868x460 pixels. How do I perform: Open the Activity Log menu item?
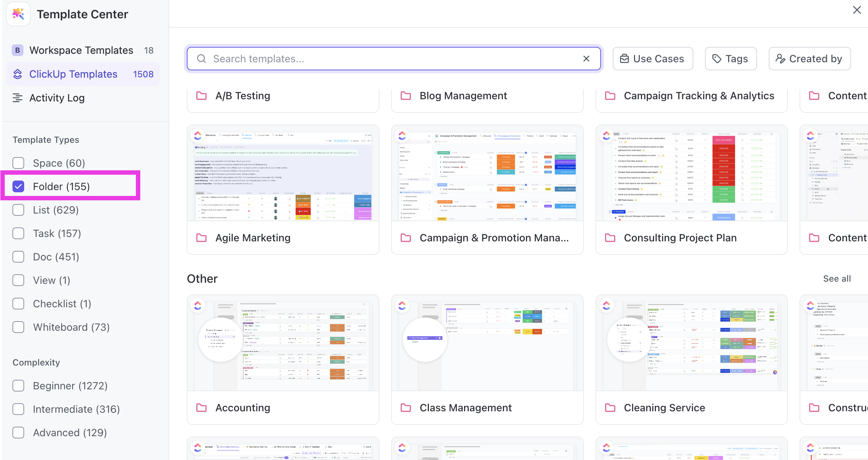coord(57,98)
